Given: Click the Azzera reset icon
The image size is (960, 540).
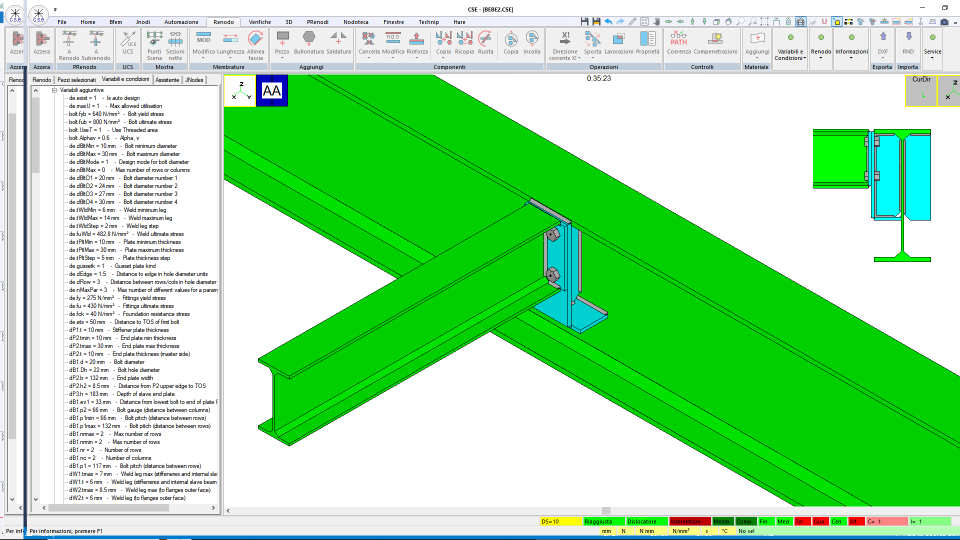Looking at the screenshot, I should pyautogui.click(x=42, y=44).
